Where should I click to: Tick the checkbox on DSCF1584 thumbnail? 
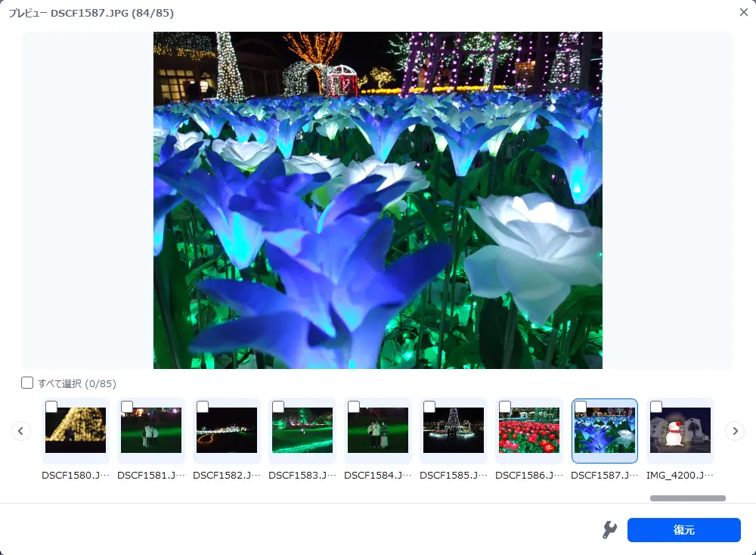coord(354,407)
